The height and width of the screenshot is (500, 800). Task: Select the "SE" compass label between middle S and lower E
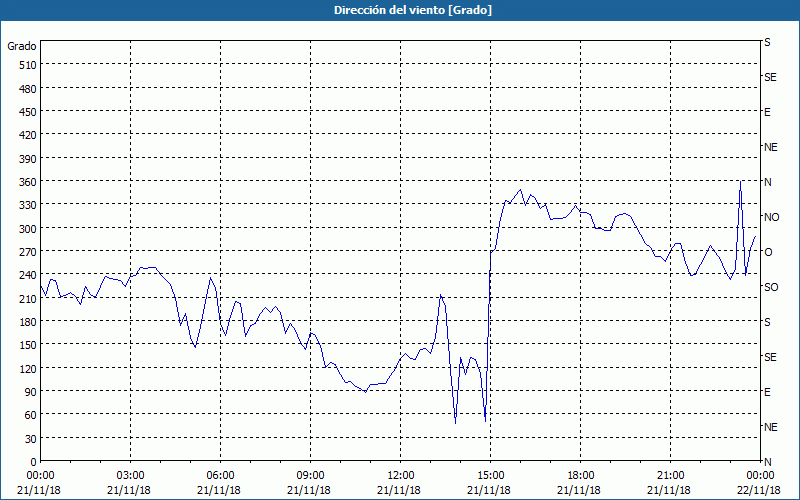click(770, 357)
